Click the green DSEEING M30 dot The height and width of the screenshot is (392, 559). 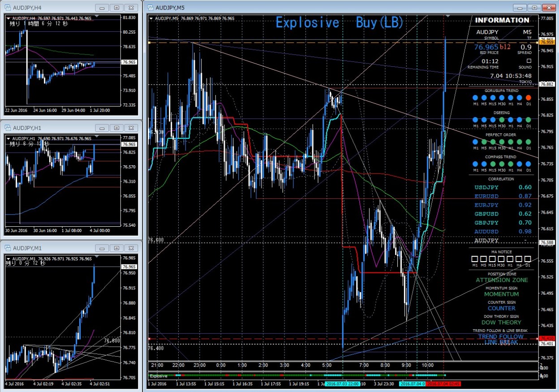(502, 120)
